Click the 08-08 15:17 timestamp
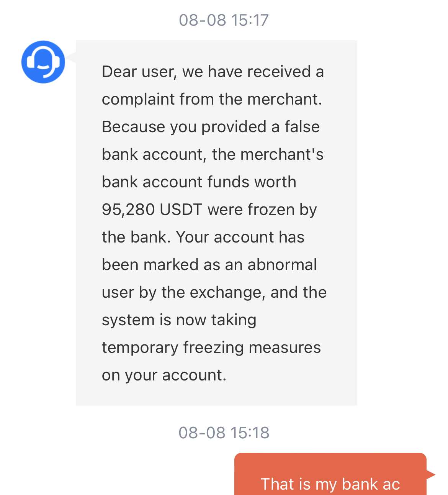The height and width of the screenshot is (495, 448). pos(224,20)
